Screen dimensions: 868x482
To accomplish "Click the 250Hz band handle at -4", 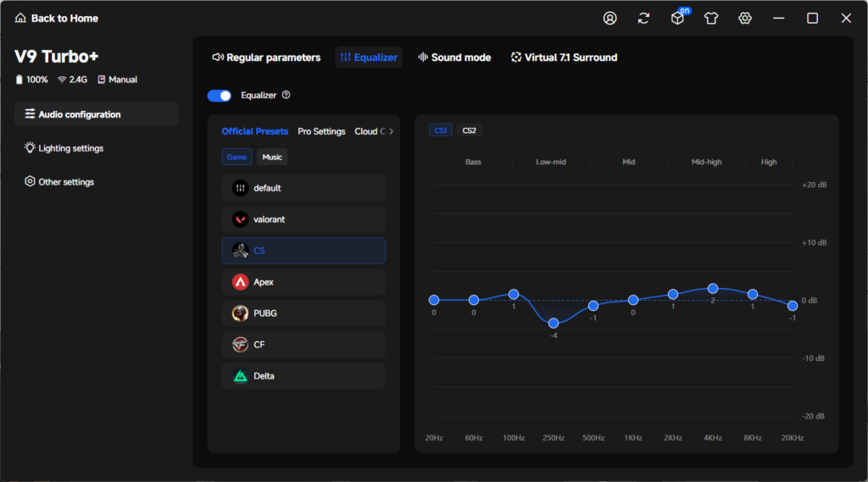I will pos(554,324).
